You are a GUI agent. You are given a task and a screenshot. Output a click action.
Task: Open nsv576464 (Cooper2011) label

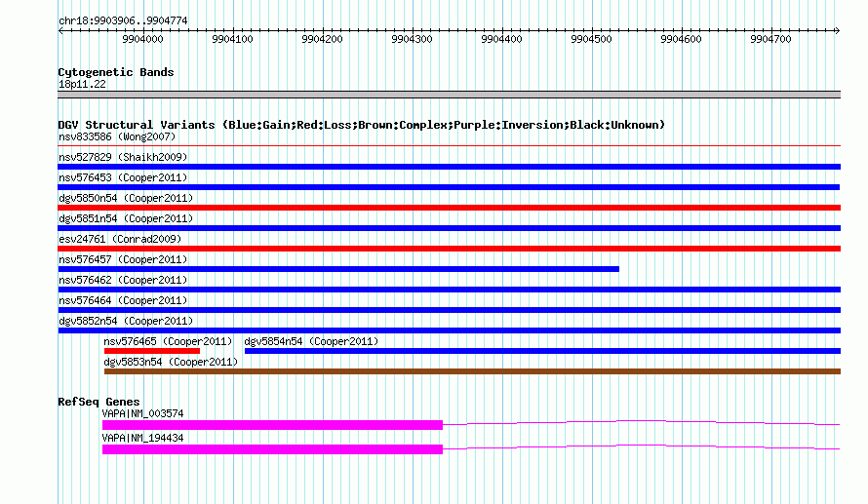click(x=123, y=300)
